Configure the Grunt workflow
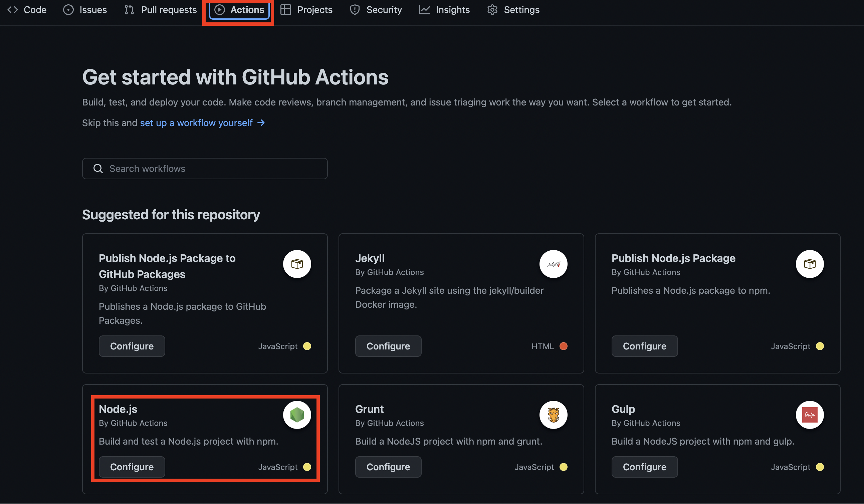Viewport: 864px width, 504px height. click(x=388, y=467)
